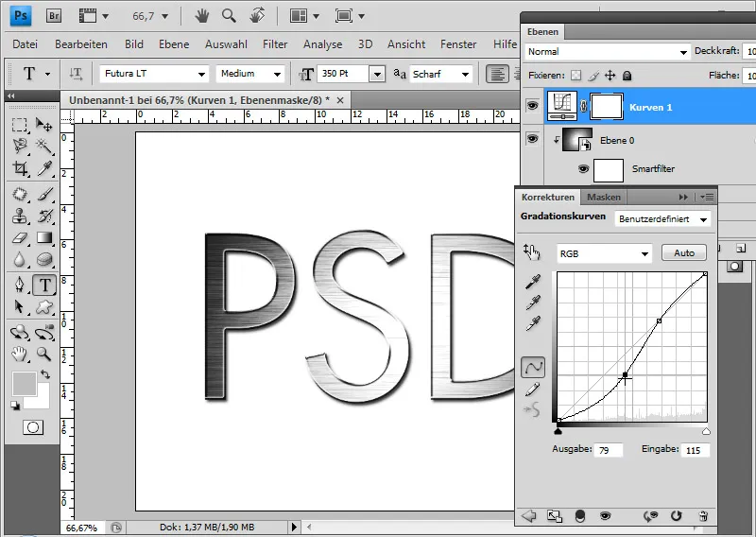Viewport: 756px width, 537px height.
Task: Switch to the Masken tab
Action: tap(604, 197)
